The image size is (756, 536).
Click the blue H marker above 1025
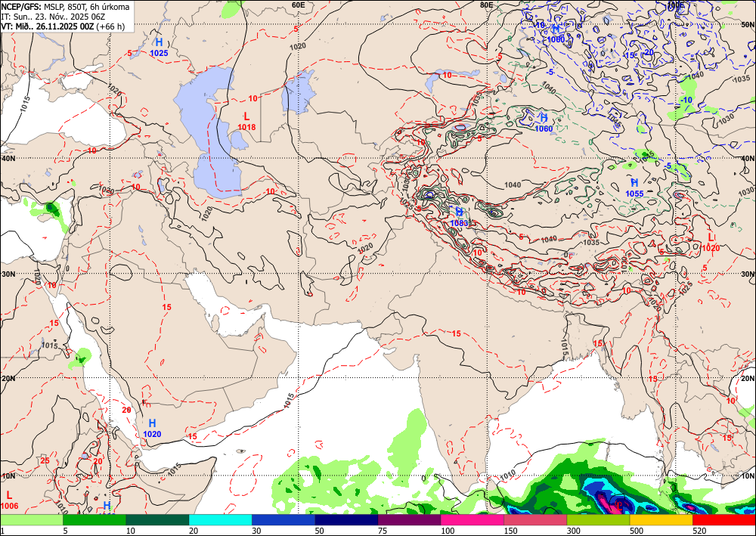tap(159, 42)
